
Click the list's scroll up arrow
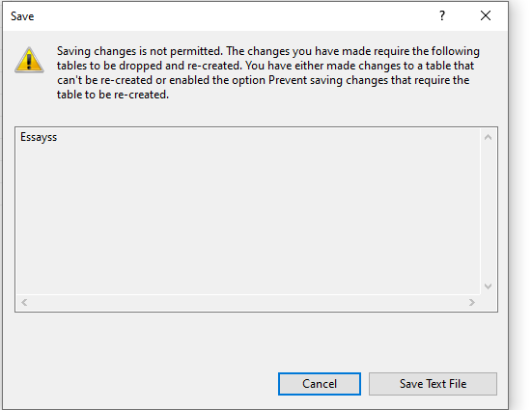click(x=489, y=137)
